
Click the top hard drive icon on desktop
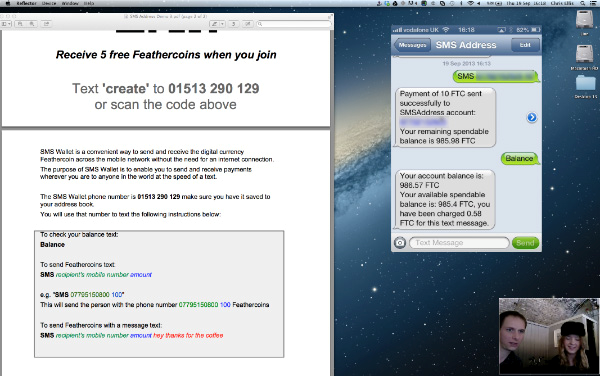[x=584, y=19]
